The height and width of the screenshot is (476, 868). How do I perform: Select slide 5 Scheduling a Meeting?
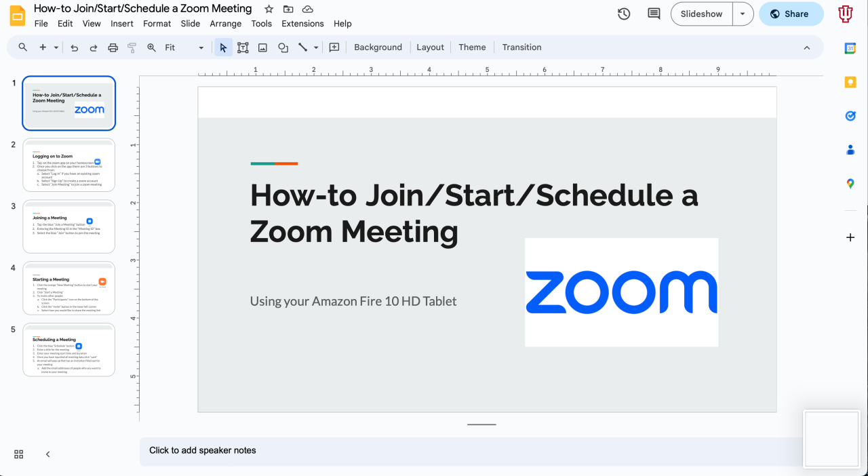[69, 350]
